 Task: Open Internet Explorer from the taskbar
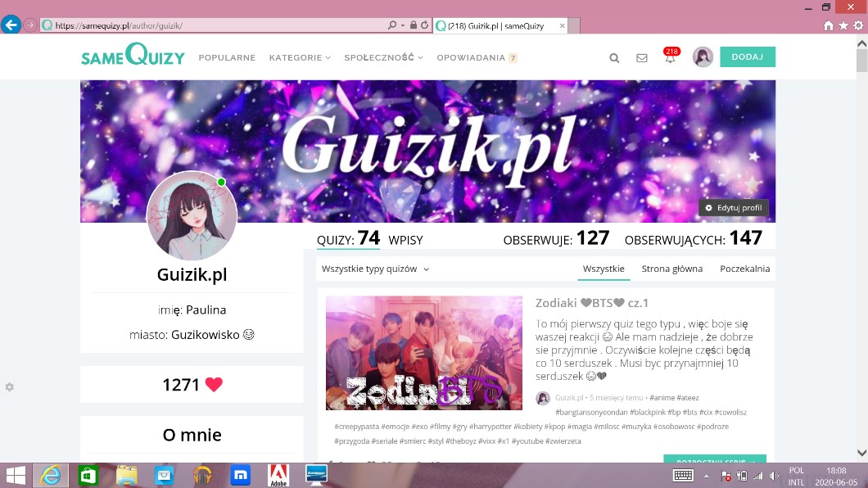pyautogui.click(x=50, y=475)
